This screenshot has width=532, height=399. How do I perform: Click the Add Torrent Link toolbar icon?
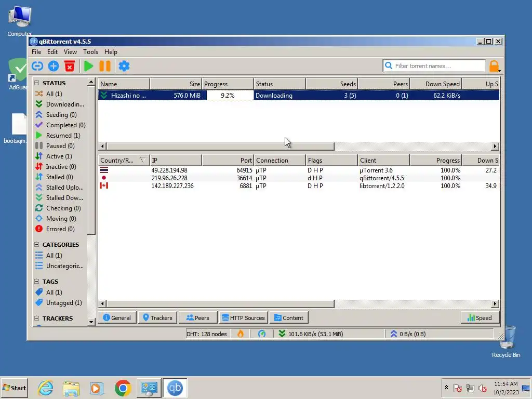(37, 66)
